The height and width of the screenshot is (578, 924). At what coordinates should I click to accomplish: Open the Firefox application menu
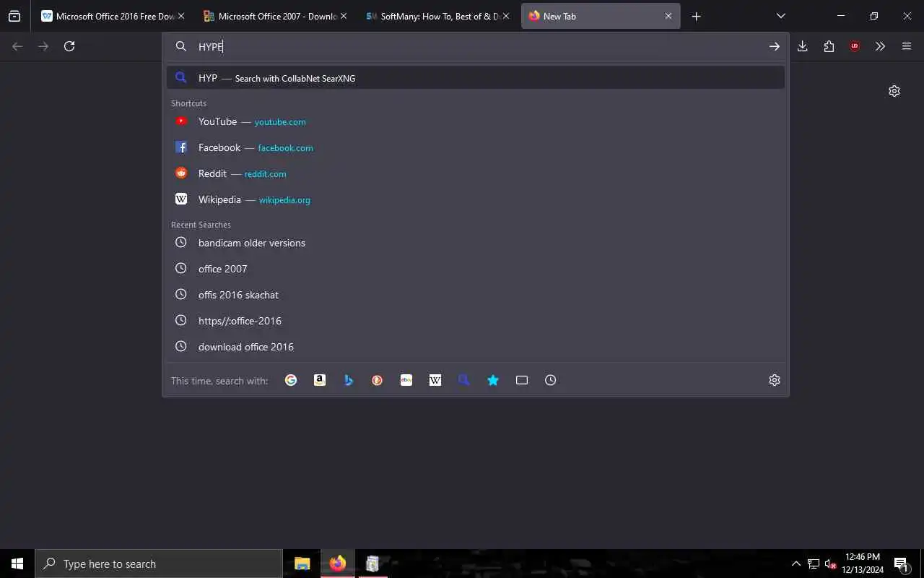pyautogui.click(x=907, y=46)
